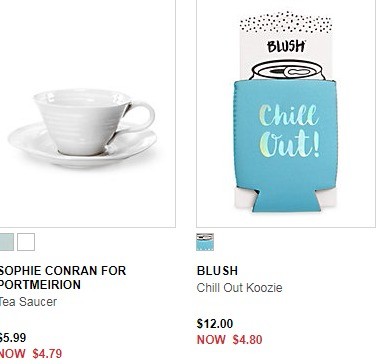Open the Chill Out Koozie product title
Viewport: 377px width, 364px height.
[x=239, y=288]
